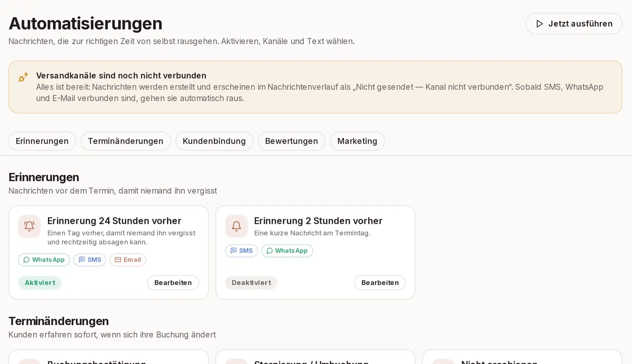This screenshot has height=364, width=632.
Task: Click the Automatisierungen page heading
Action: tap(85, 23)
